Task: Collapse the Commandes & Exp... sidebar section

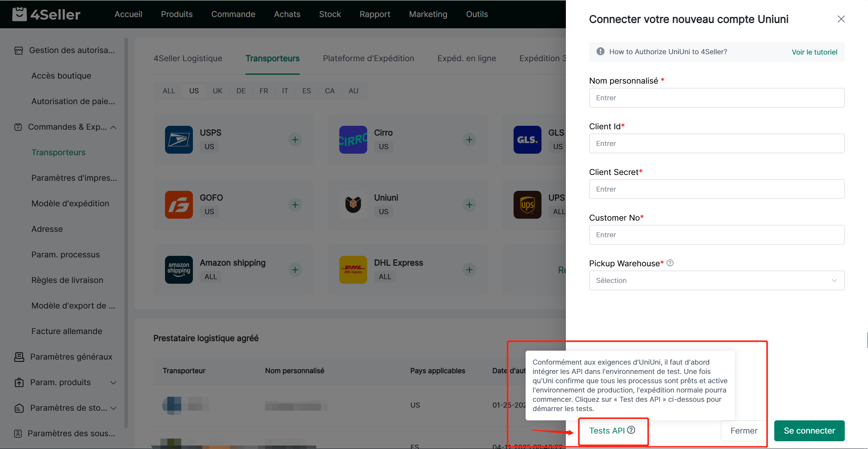Action: click(113, 127)
